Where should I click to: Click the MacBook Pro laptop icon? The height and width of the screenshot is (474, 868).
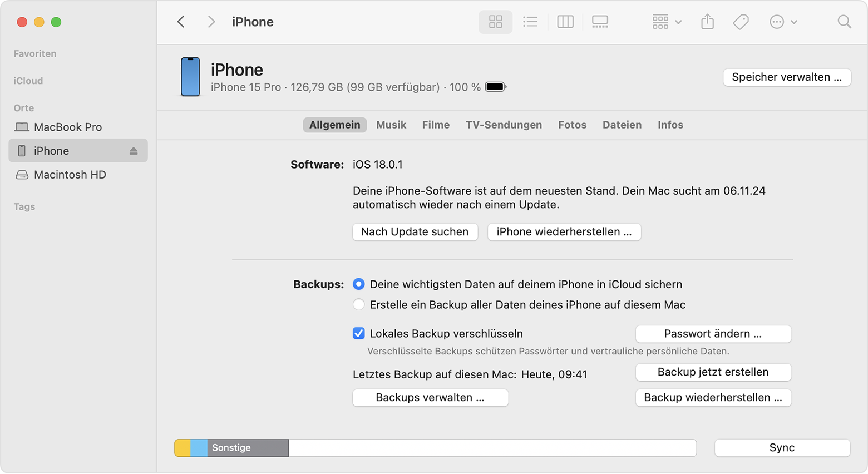click(22, 127)
